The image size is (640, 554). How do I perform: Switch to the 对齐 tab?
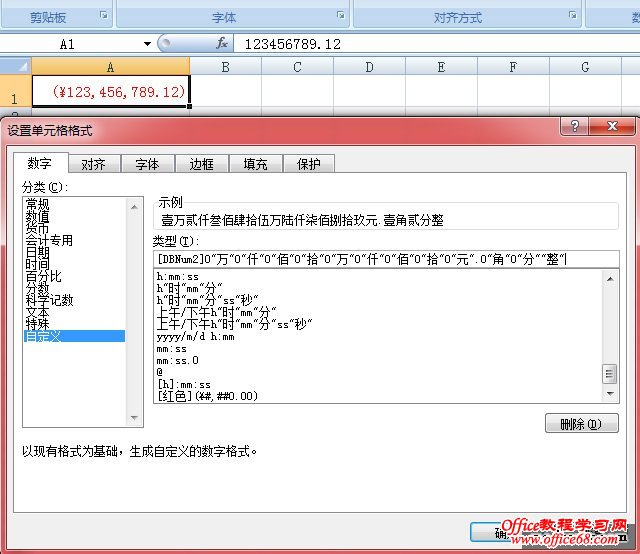point(94,164)
